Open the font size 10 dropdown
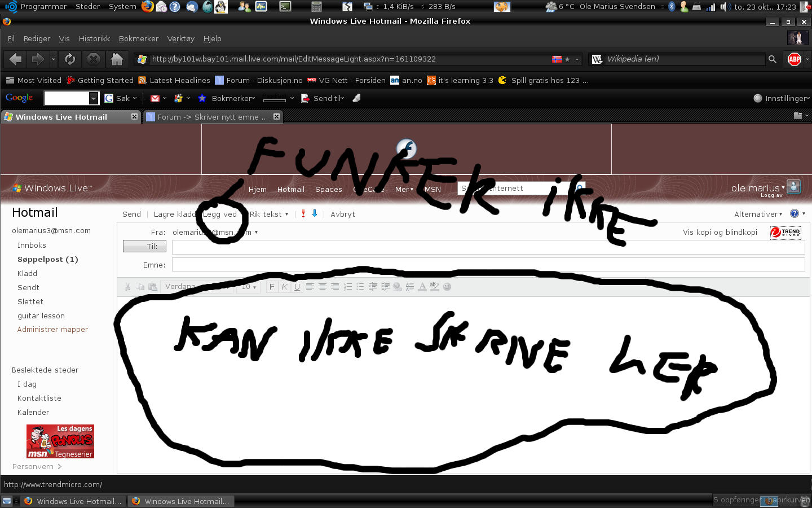This screenshot has width=812, height=508. pos(249,287)
